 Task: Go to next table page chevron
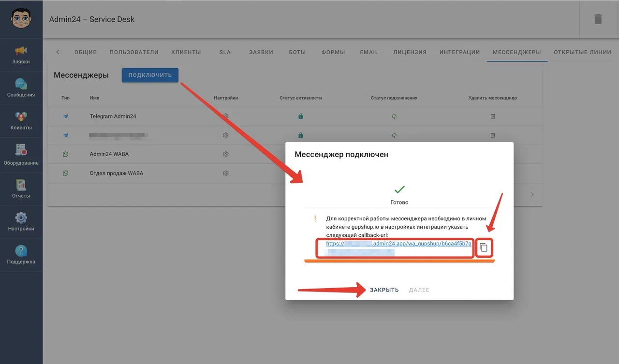(532, 194)
